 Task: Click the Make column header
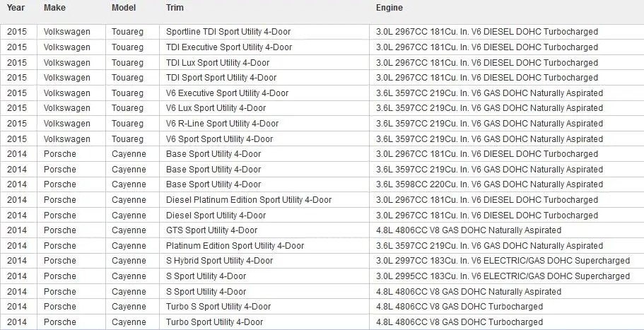54,8
